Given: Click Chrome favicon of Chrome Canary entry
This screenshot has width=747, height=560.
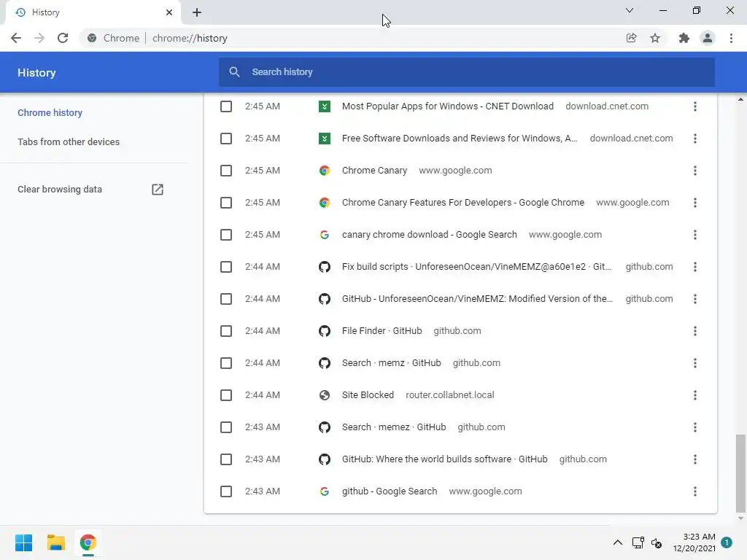Looking at the screenshot, I should tap(325, 171).
